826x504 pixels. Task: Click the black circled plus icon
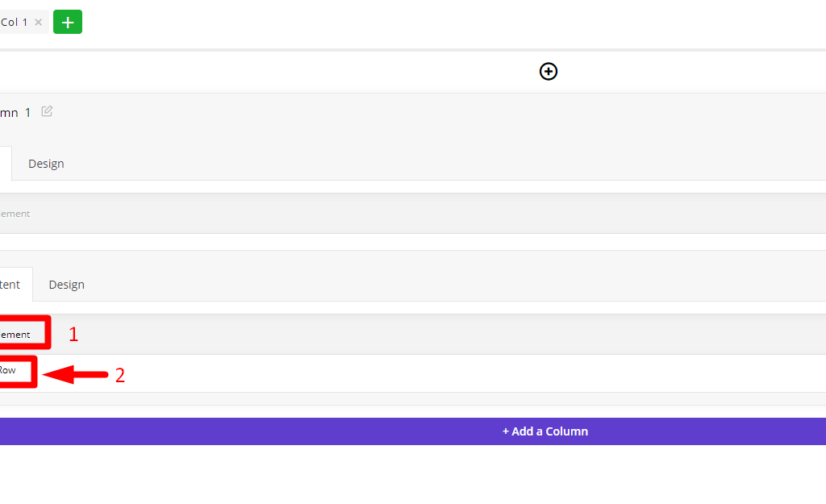tap(549, 71)
